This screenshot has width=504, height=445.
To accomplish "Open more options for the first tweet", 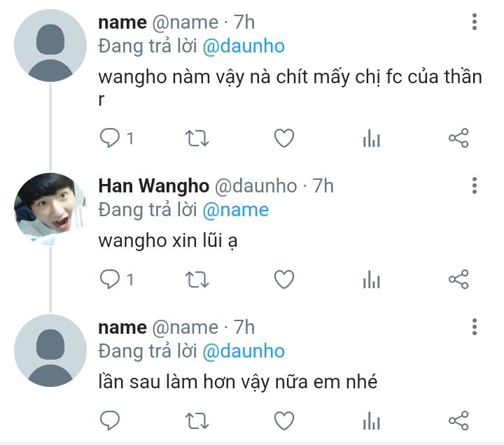I will [x=475, y=22].
